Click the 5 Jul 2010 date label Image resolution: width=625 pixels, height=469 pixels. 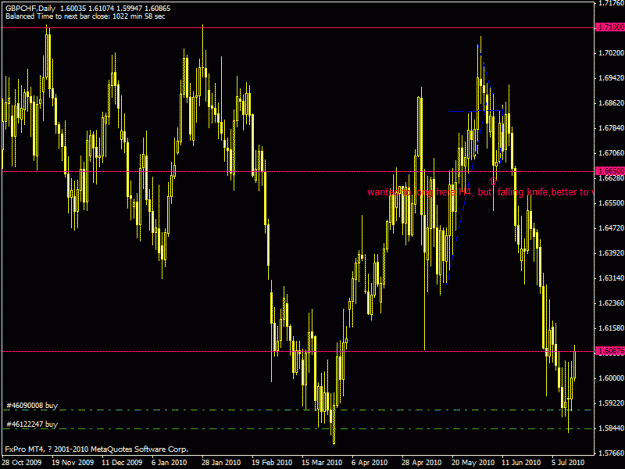(568, 463)
